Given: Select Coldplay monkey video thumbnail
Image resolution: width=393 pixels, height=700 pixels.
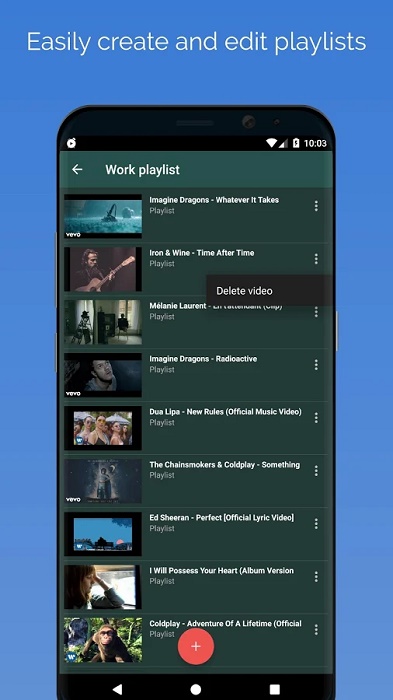Looking at the screenshot, I should (x=103, y=640).
